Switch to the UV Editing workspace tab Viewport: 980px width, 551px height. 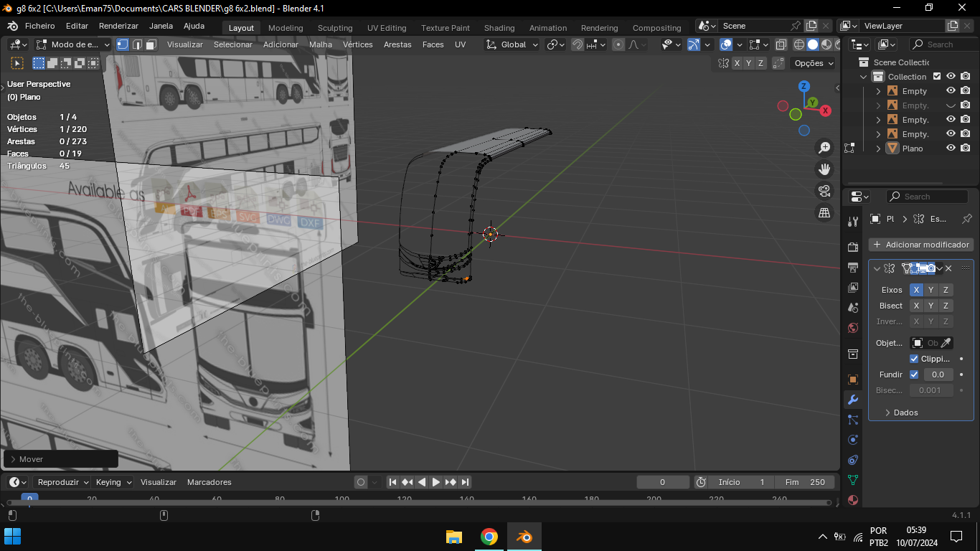pos(387,28)
